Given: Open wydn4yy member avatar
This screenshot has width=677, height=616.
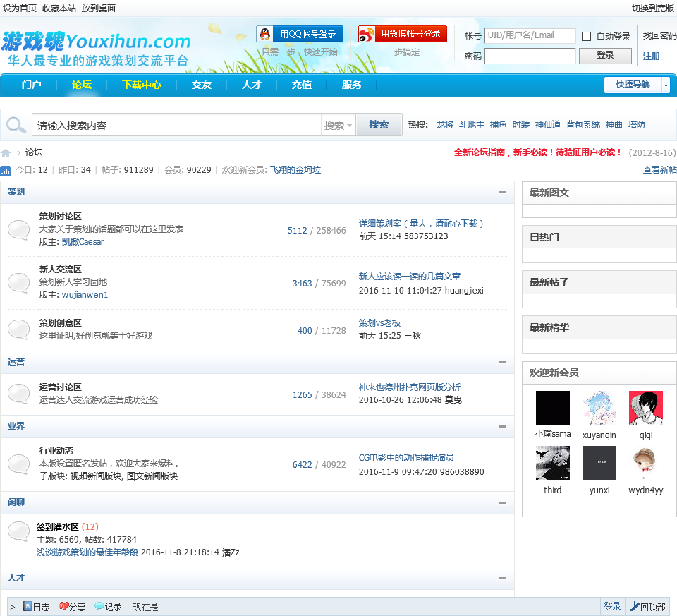Looking at the screenshot, I should [646, 463].
